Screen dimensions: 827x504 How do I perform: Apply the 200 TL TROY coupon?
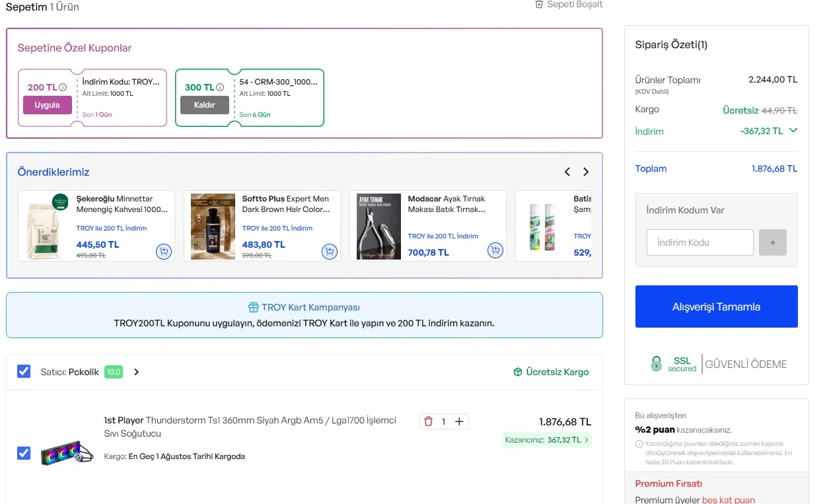click(x=48, y=105)
